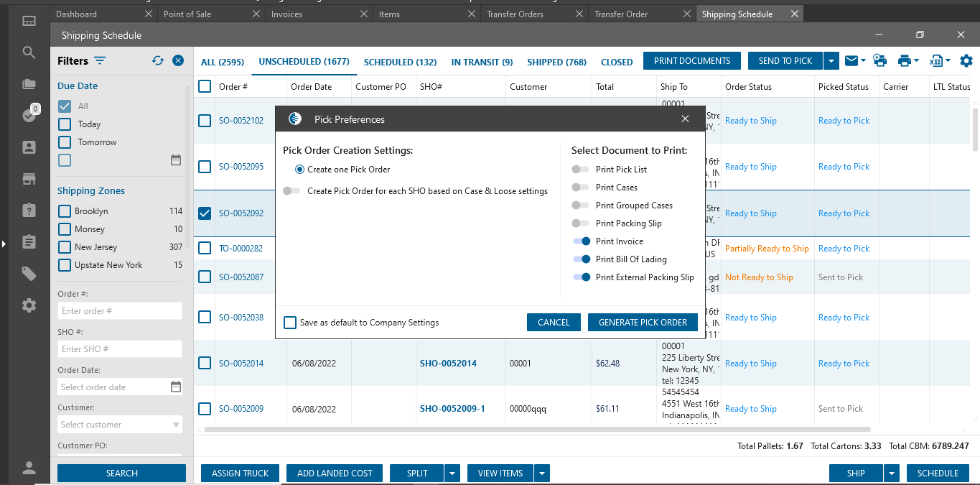Disable the Print Invoice toggle

pyautogui.click(x=582, y=241)
